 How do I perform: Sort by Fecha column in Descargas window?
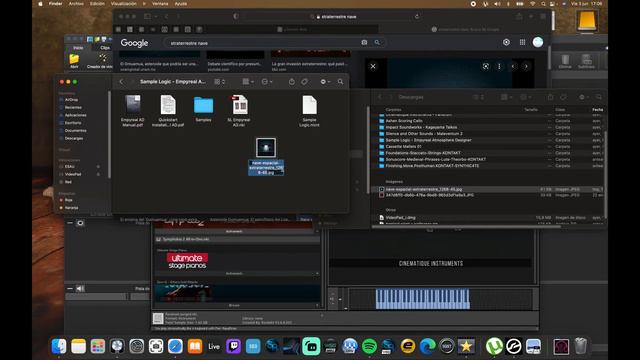tap(597, 109)
